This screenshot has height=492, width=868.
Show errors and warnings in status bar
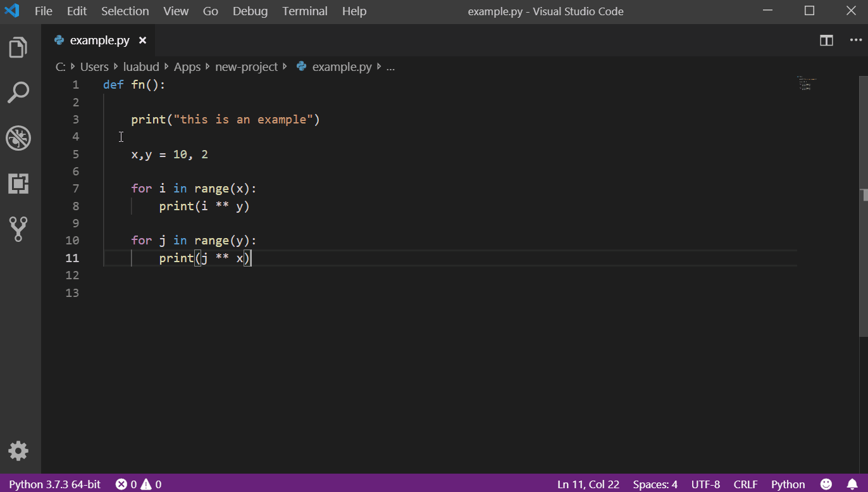tap(138, 484)
